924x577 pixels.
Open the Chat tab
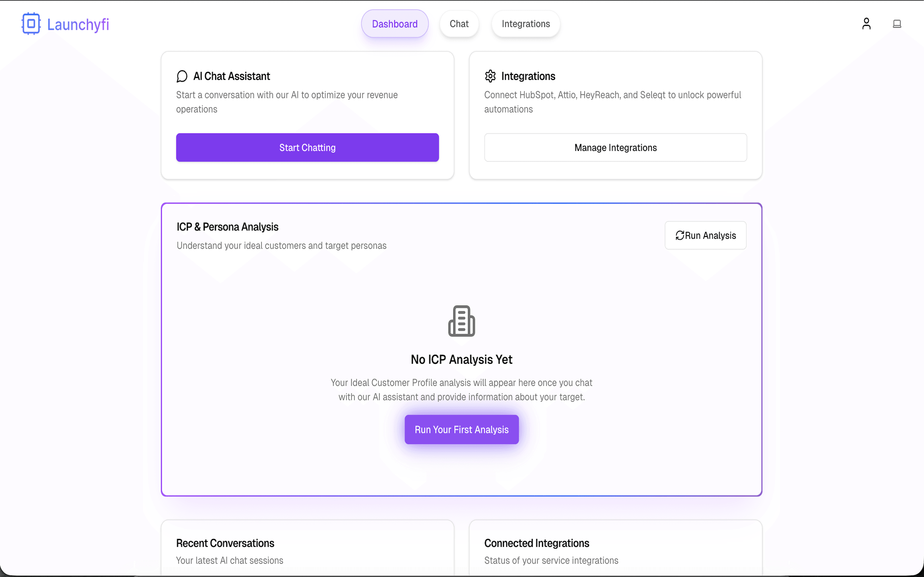pyautogui.click(x=459, y=24)
